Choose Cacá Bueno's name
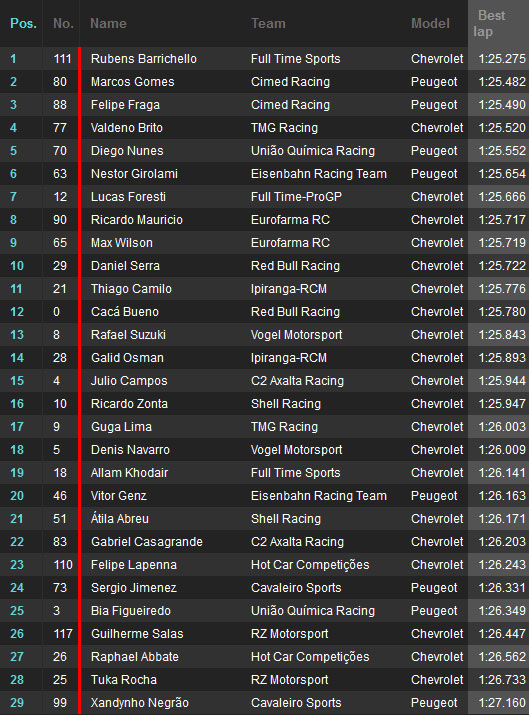Screen dimensions: 529x715 click(124, 312)
